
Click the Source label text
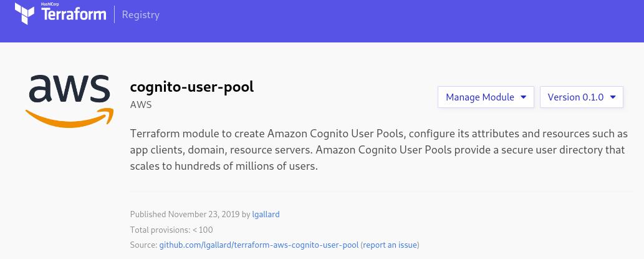pyautogui.click(x=143, y=245)
